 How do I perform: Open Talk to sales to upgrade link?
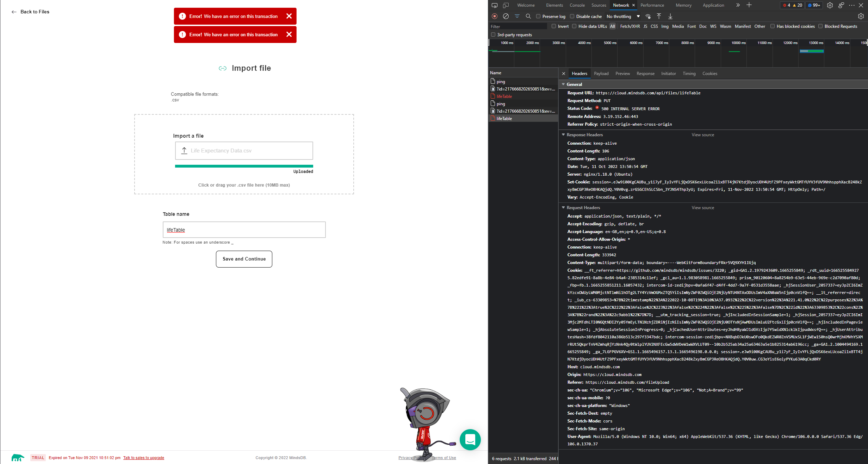pos(143,458)
